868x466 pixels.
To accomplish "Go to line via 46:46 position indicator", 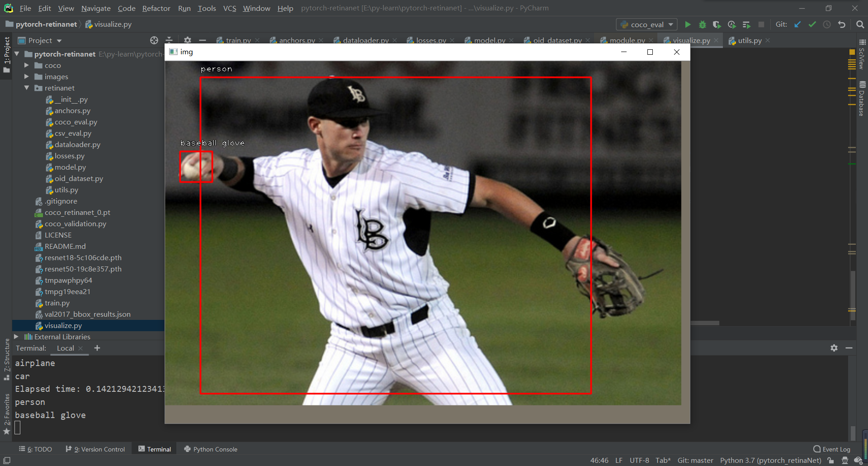I will tap(599, 461).
